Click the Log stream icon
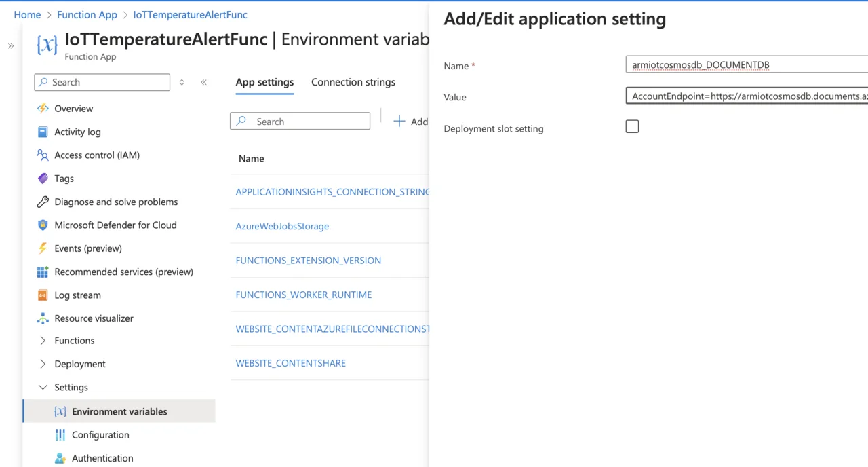868x467 pixels. [43, 295]
